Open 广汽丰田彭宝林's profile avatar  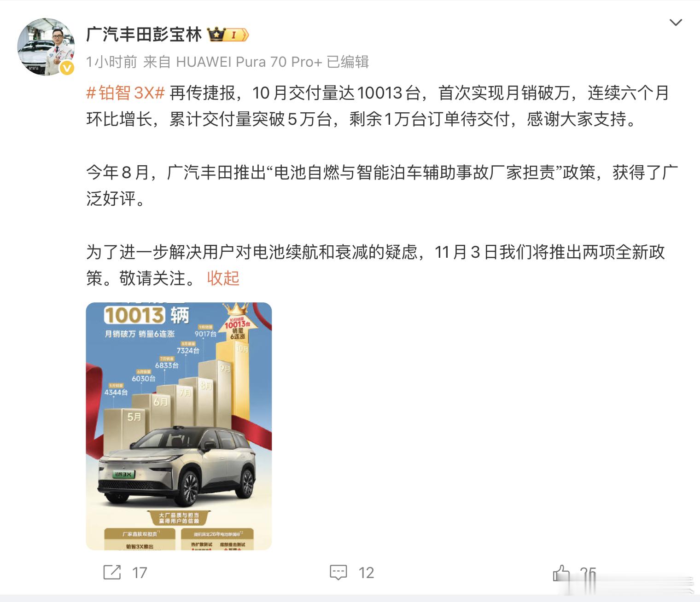(x=46, y=47)
